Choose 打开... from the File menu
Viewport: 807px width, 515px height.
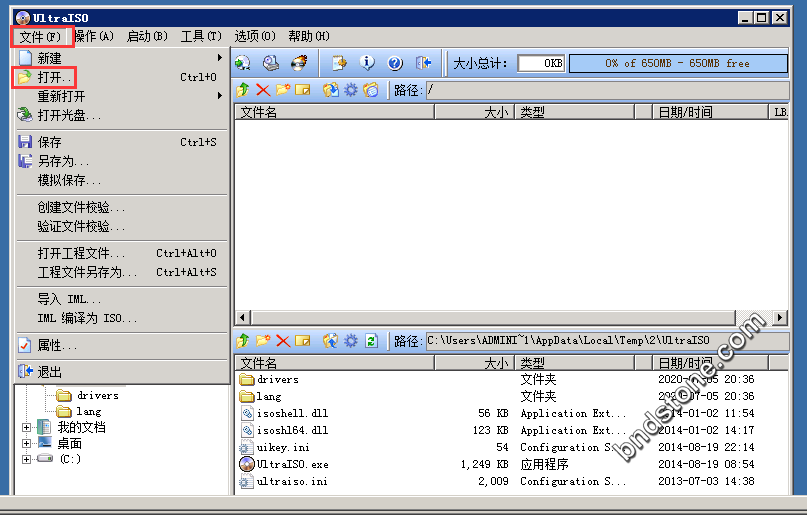point(121,77)
